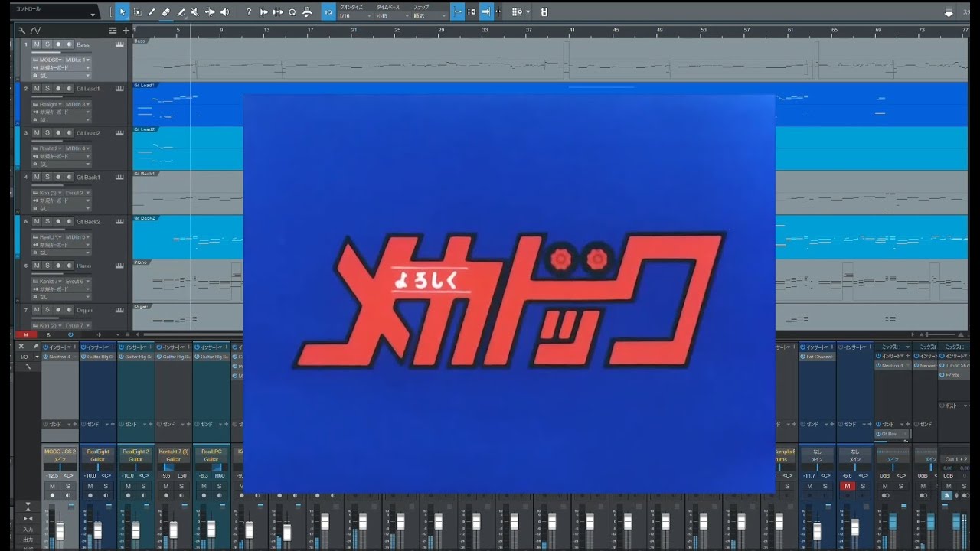The width and height of the screenshot is (980, 551).
Task: Click the question mark help icon
Action: [x=248, y=12]
